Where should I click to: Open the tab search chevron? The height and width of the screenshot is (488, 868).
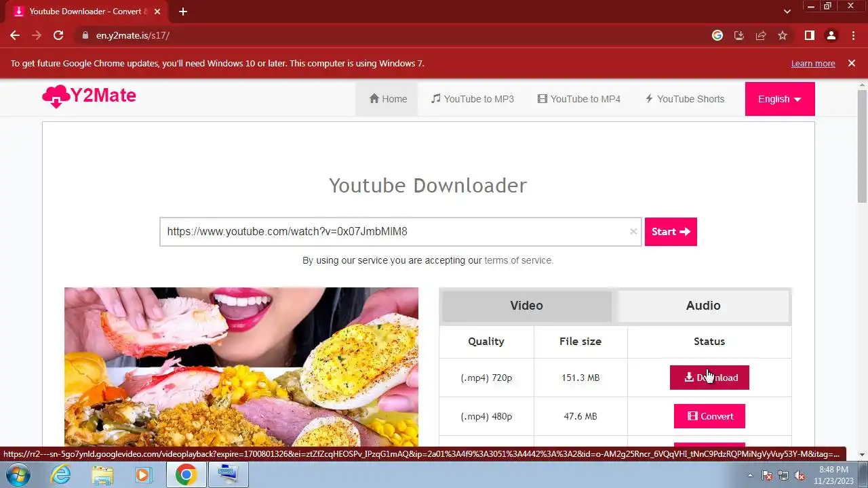click(787, 12)
